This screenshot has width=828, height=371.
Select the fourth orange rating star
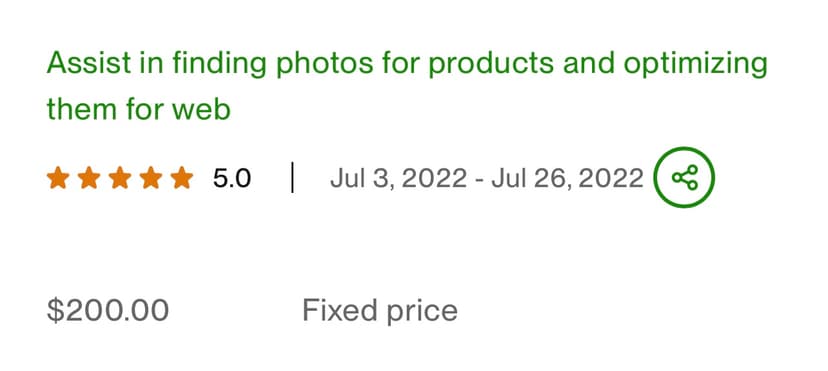(151, 178)
